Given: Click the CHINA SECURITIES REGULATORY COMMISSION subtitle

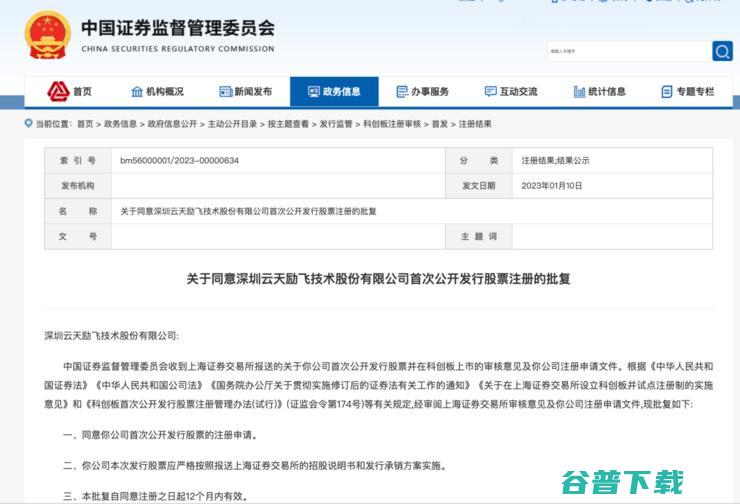Looking at the screenshot, I should [x=178, y=49].
